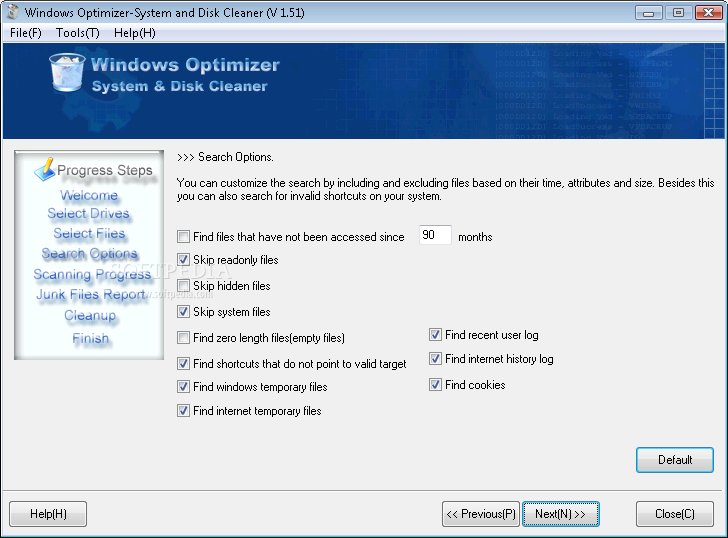
Task: Uncheck Skip readonly files
Action: 183,260
